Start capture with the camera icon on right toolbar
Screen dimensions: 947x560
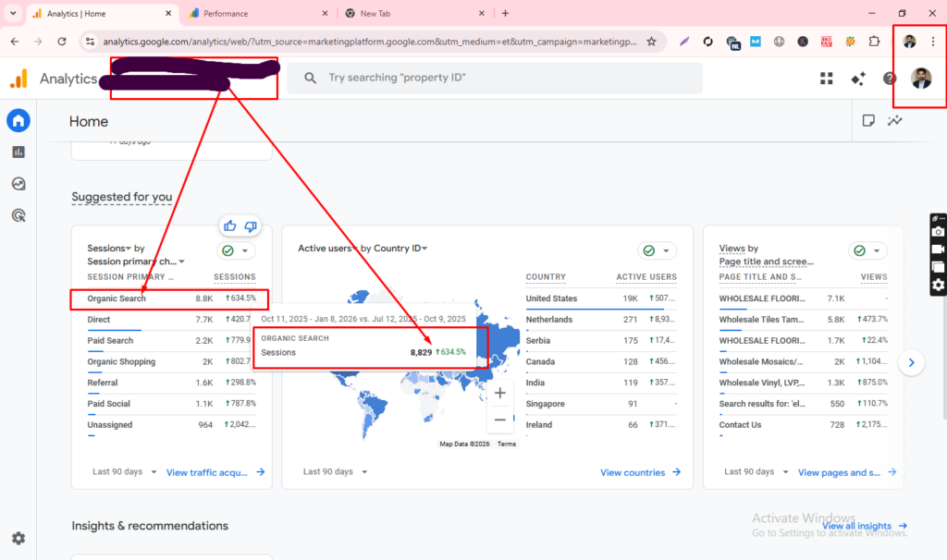(x=937, y=232)
